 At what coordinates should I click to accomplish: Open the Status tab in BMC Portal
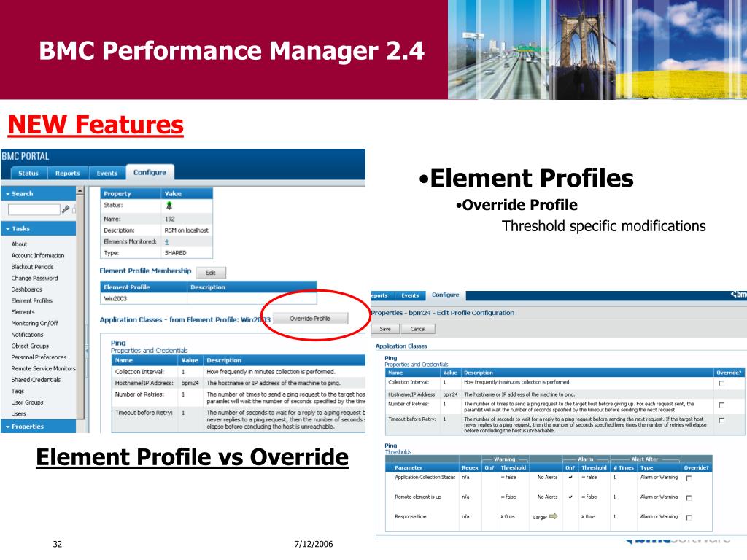tap(28, 174)
